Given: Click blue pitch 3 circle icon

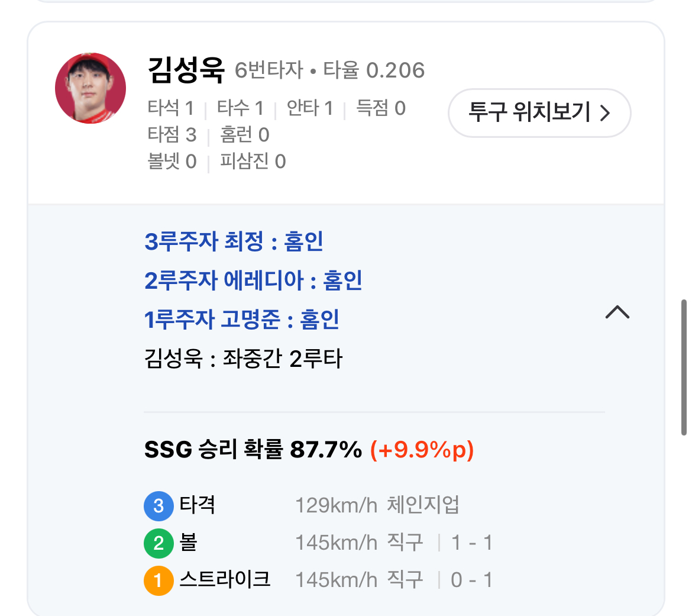Looking at the screenshot, I should coord(159,505).
